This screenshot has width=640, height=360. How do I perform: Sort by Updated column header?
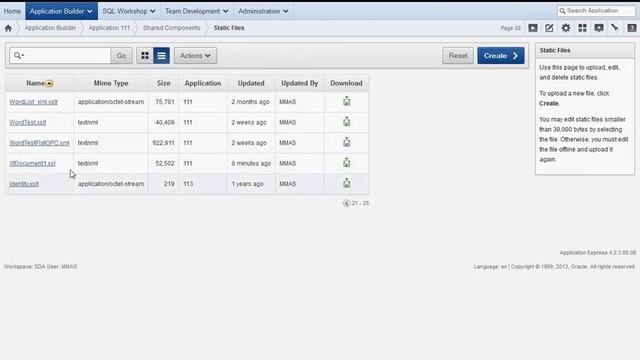click(x=251, y=83)
